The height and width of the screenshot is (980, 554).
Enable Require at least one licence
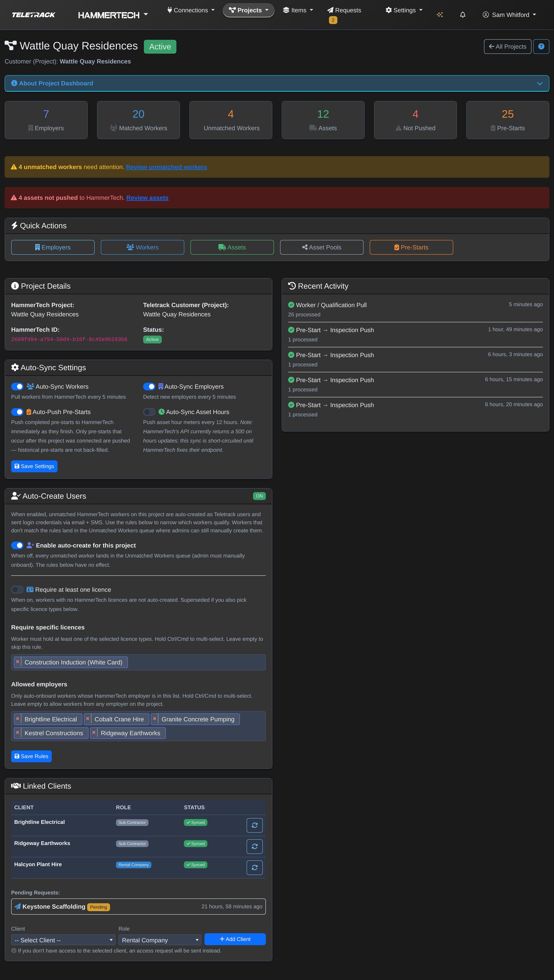[x=17, y=590]
